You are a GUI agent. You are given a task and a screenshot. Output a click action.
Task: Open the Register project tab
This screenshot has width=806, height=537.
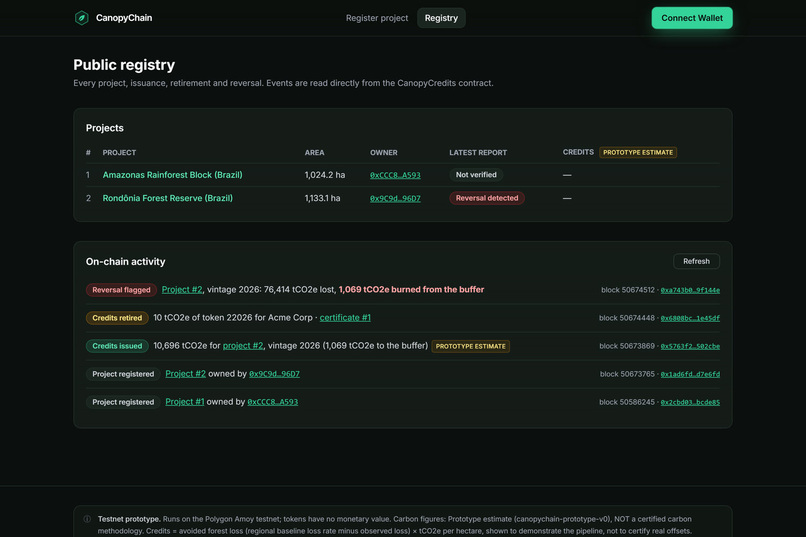point(377,18)
